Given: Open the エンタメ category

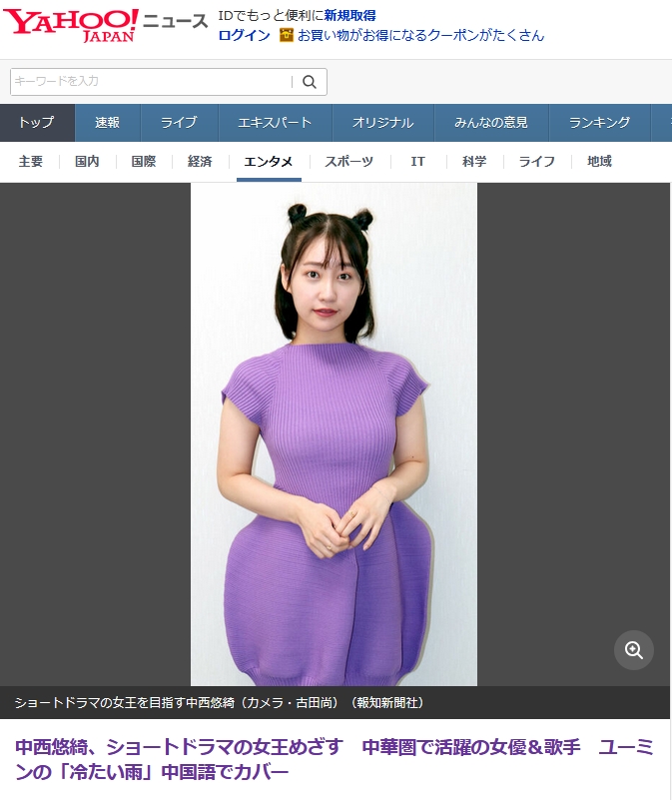Looking at the screenshot, I should tap(269, 162).
